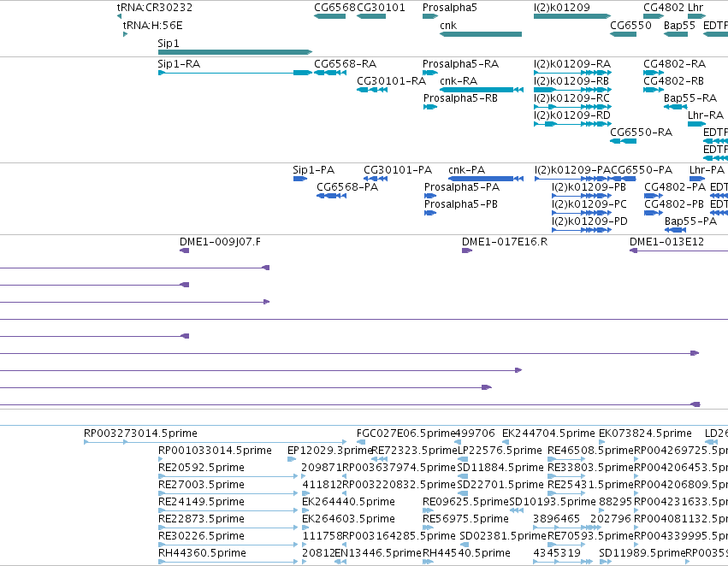Select the EP12029.3prime EST label
Viewport: 728px width, 566px height.
point(329,451)
